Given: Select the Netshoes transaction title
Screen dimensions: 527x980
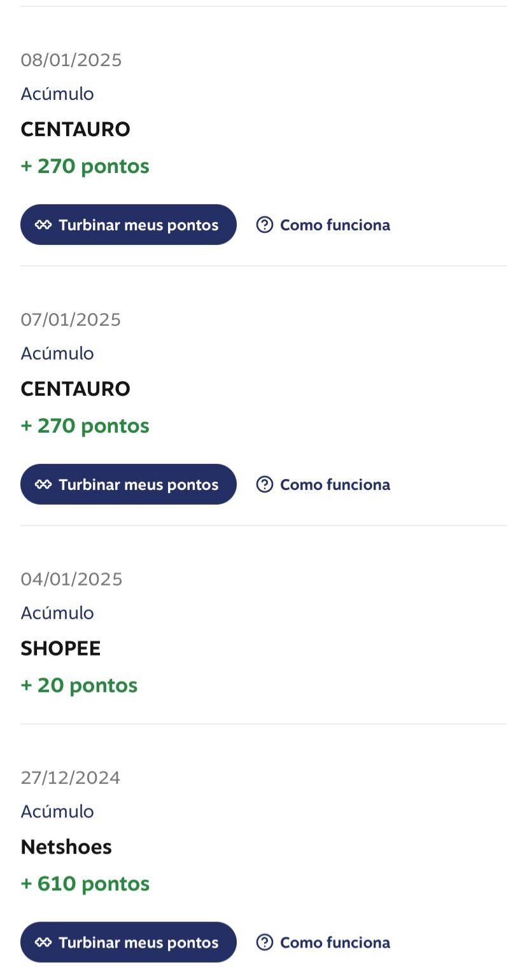Looking at the screenshot, I should tap(66, 847).
